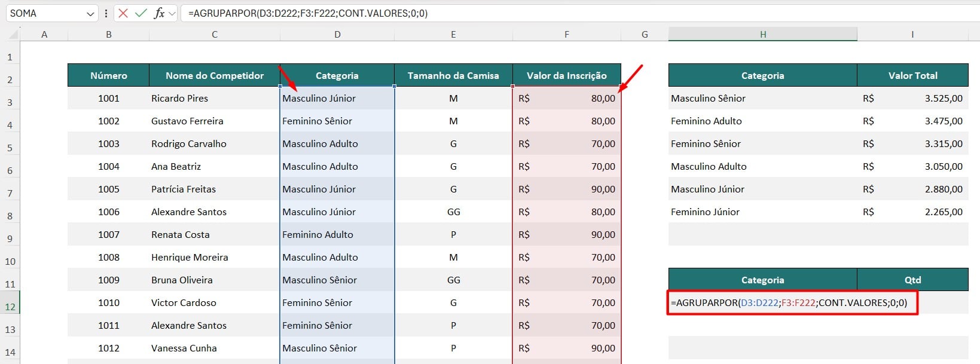Select cell with 'Ricardo Pires'
Screen dimensions: 980x364
tap(215, 98)
